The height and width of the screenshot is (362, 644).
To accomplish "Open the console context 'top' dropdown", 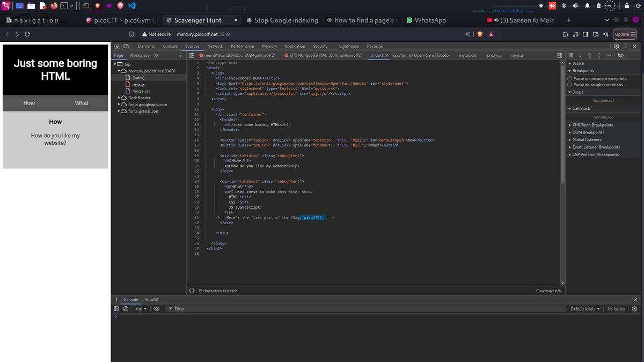I will tap(141, 309).
